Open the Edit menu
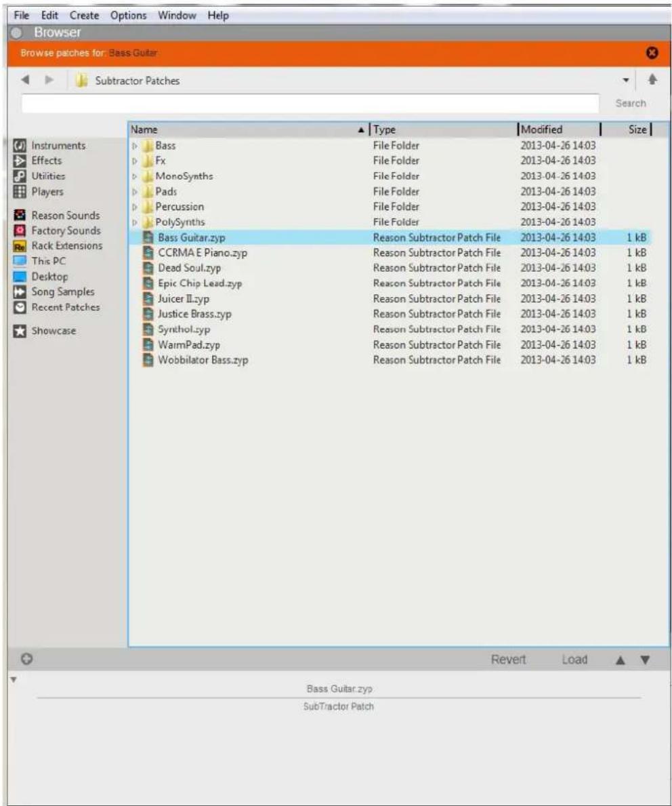 click(49, 16)
